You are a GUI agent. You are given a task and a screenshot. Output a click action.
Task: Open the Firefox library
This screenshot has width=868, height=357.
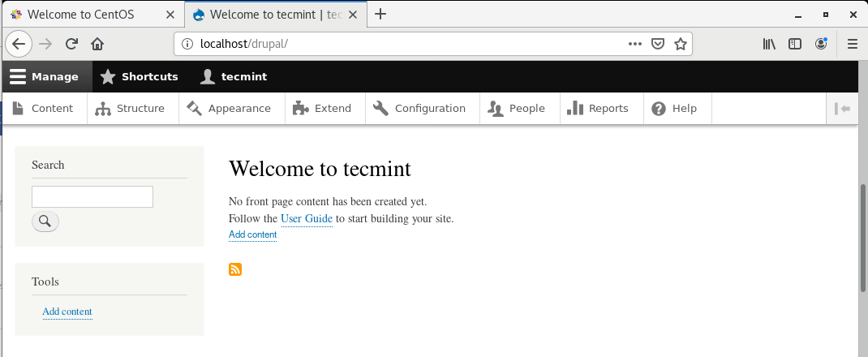[x=769, y=44]
